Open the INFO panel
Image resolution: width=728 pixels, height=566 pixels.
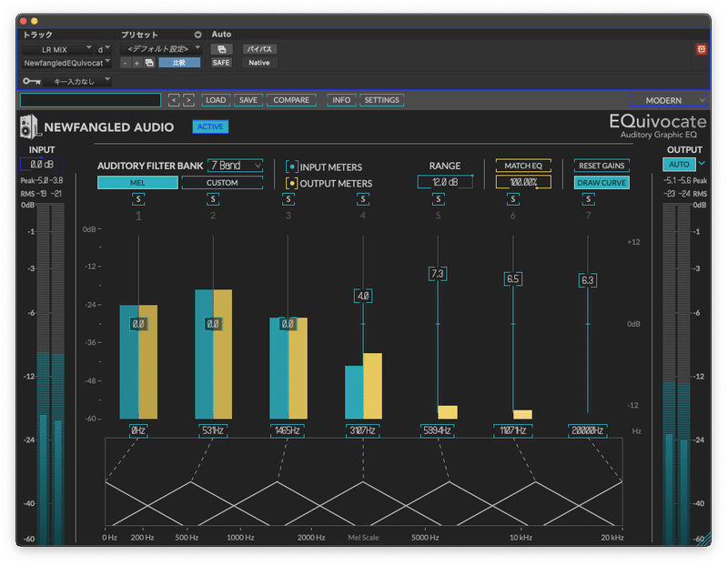click(341, 100)
